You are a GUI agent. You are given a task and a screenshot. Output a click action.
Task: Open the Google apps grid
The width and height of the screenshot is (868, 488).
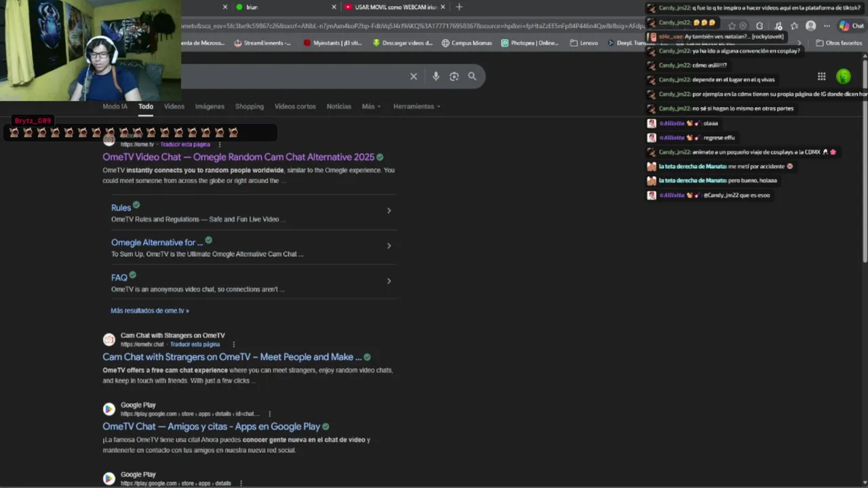[821, 77]
